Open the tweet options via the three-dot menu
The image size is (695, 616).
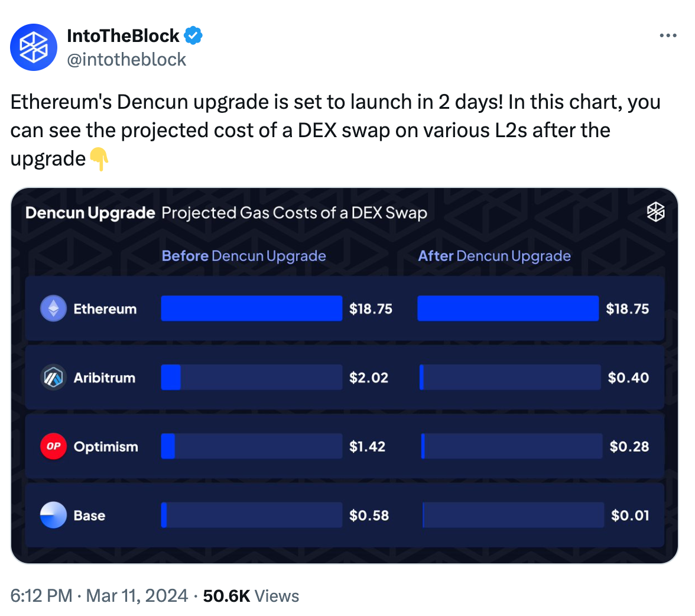click(668, 35)
